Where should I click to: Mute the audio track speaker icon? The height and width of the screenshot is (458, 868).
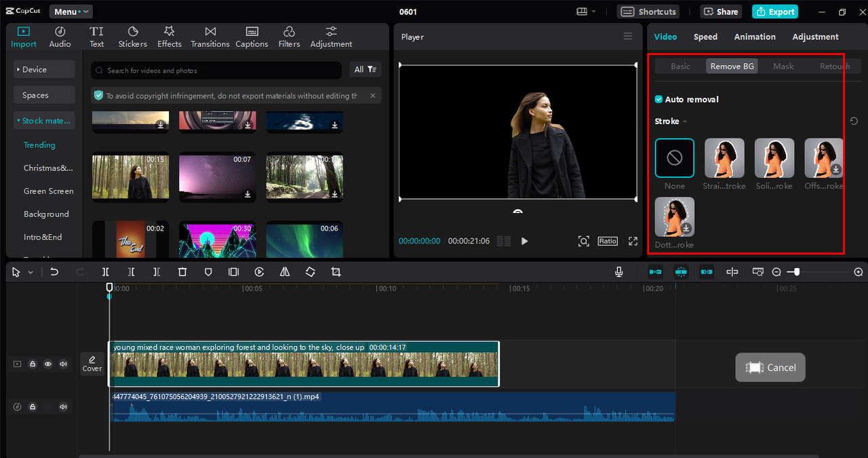[63, 407]
